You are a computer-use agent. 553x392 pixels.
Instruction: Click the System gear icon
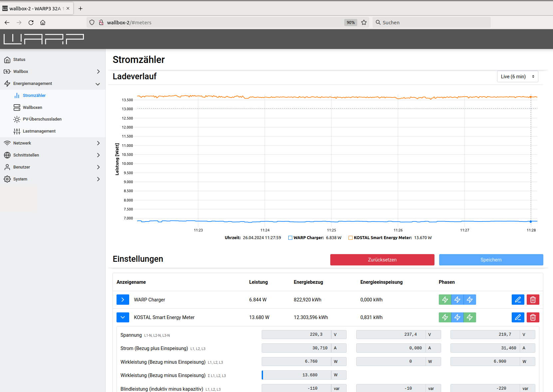click(x=7, y=179)
